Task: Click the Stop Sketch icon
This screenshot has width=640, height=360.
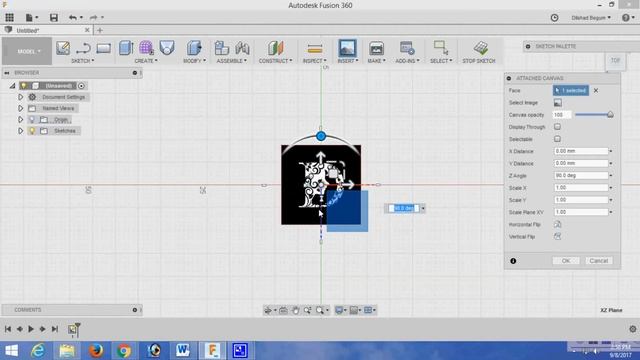Action: tap(481, 48)
